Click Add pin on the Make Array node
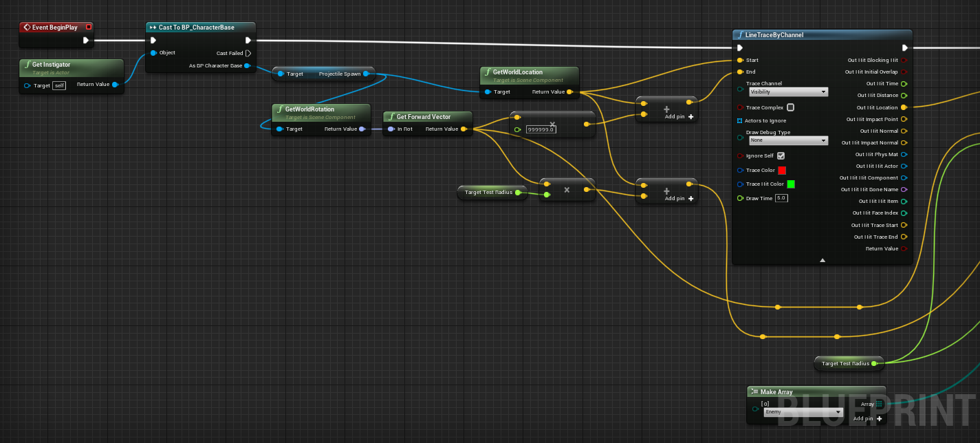Viewport: 980px width, 443px height. click(x=867, y=418)
